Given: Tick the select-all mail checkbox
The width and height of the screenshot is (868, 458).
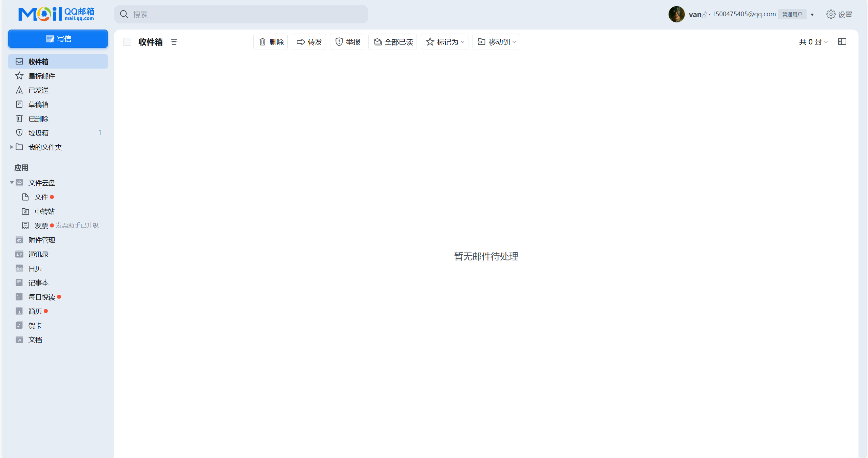Looking at the screenshot, I should [127, 42].
